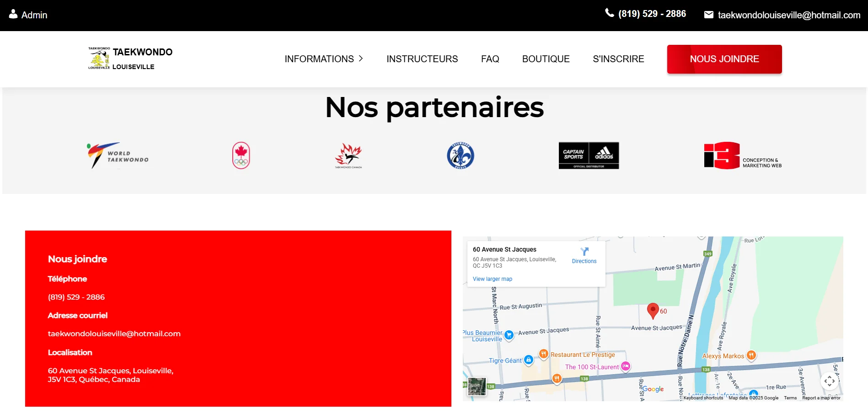Go to Instructeurs page
Viewport: 868px width, 414px height.
[422, 59]
